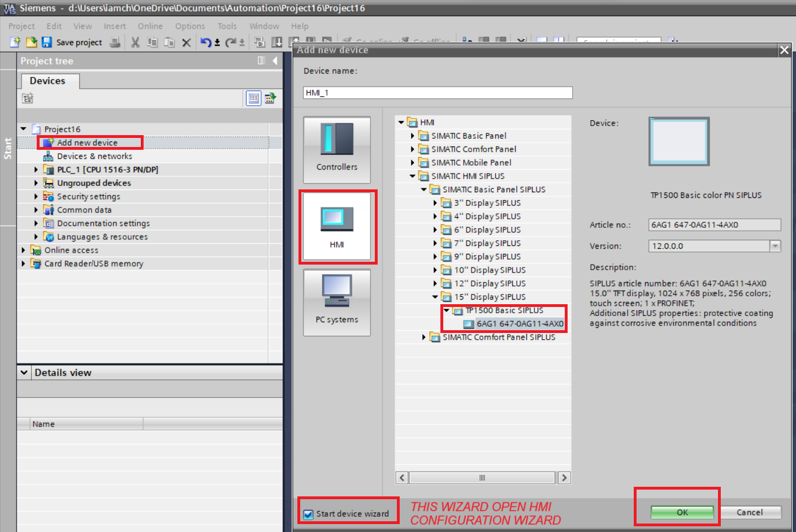Open the View menu
Image resolution: width=796 pixels, height=532 pixels.
tap(83, 26)
